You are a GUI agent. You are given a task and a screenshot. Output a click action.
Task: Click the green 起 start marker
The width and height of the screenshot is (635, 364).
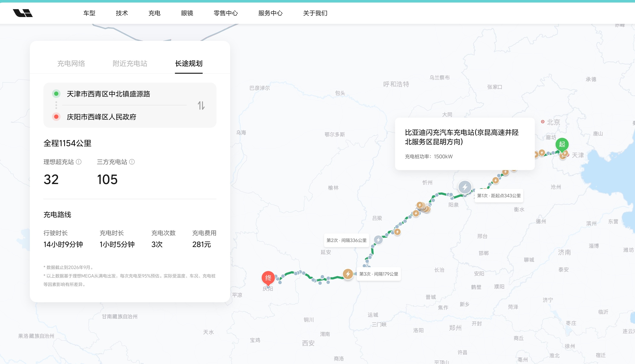pyautogui.click(x=562, y=145)
